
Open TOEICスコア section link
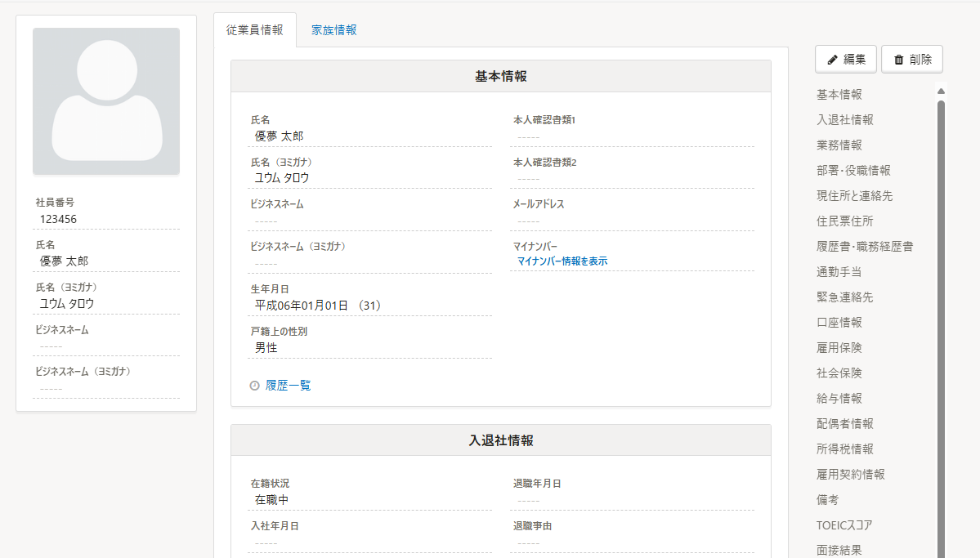pyautogui.click(x=844, y=525)
